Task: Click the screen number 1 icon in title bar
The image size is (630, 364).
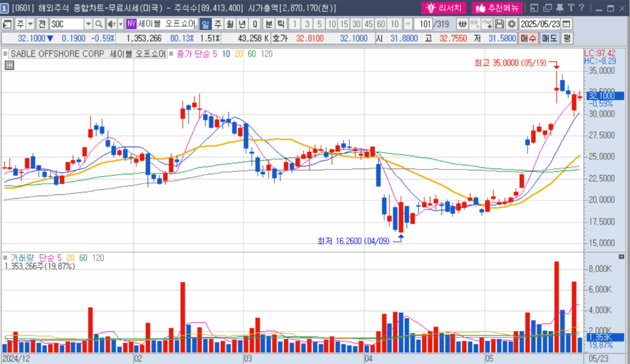Action: pyautogui.click(x=4, y=8)
